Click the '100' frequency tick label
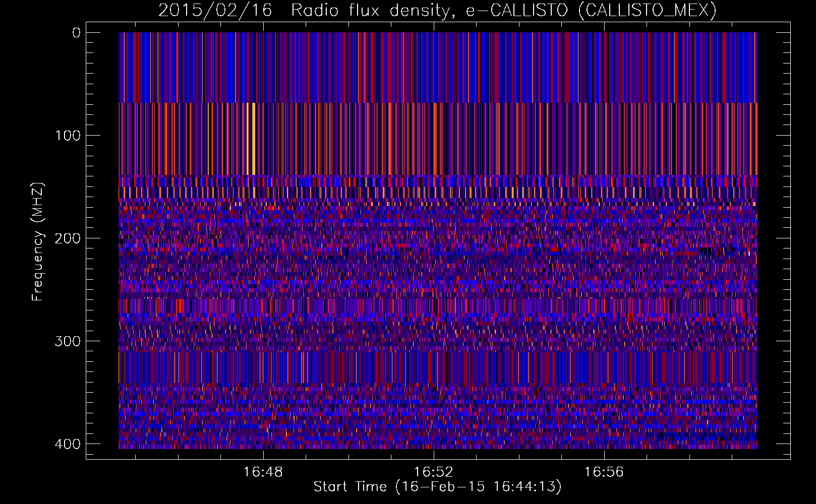 point(67,136)
